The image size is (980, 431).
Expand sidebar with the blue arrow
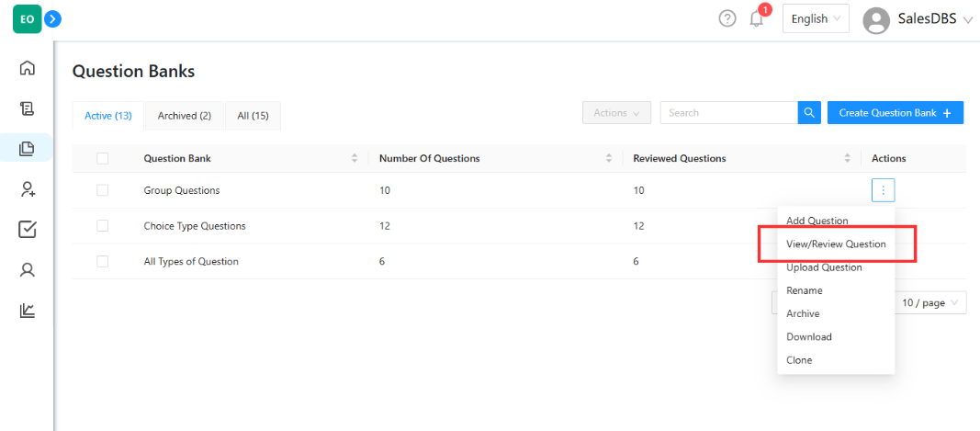click(53, 18)
